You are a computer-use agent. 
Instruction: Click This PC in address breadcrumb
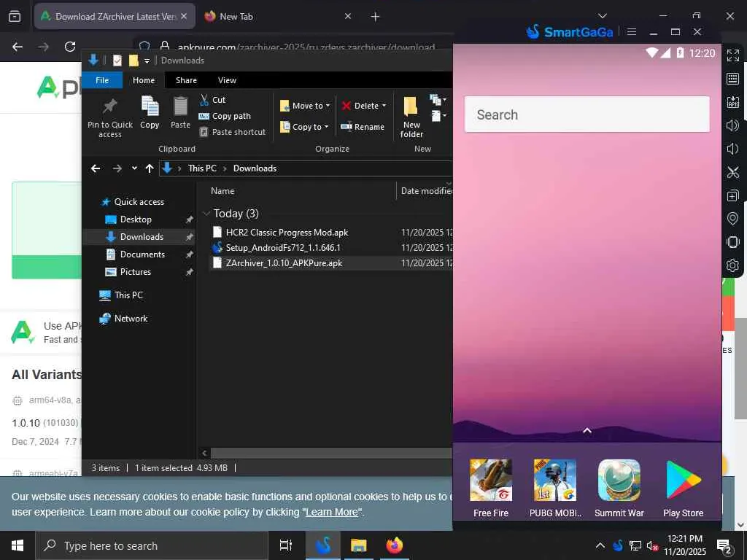point(202,168)
